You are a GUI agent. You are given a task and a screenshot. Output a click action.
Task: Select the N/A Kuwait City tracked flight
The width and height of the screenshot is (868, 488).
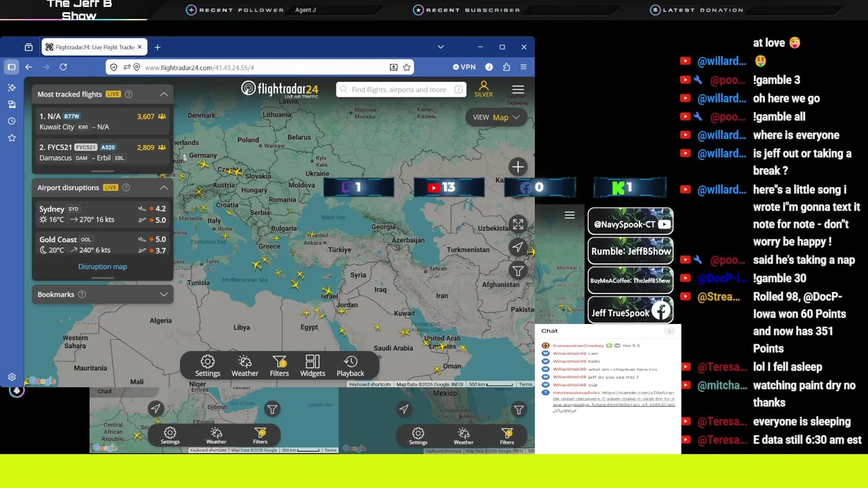102,121
